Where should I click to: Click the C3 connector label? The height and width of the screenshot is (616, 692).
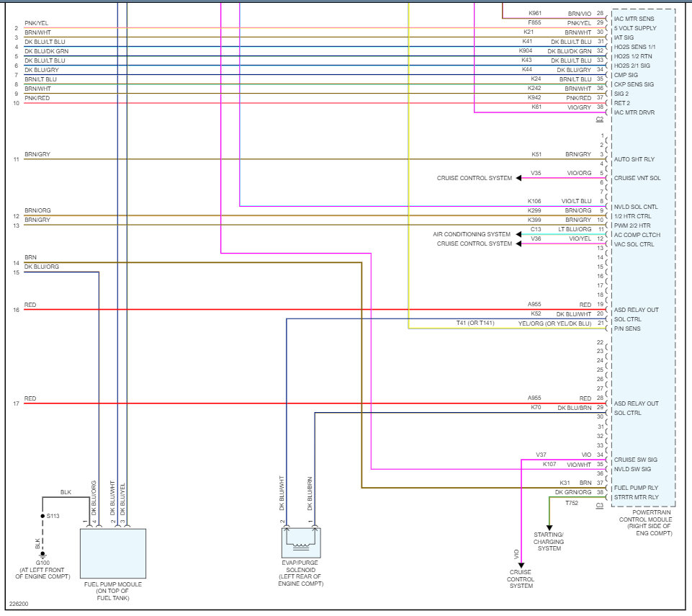click(x=599, y=505)
